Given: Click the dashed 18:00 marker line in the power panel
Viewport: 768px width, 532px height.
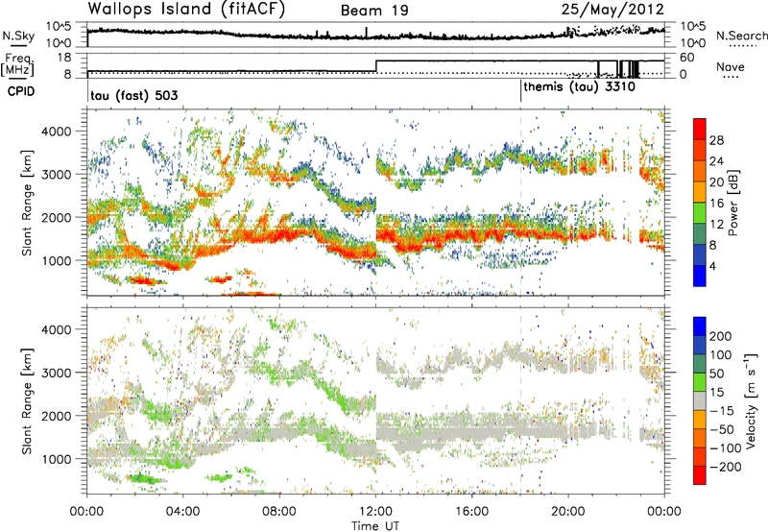Looking at the screenshot, I should 520,202.
